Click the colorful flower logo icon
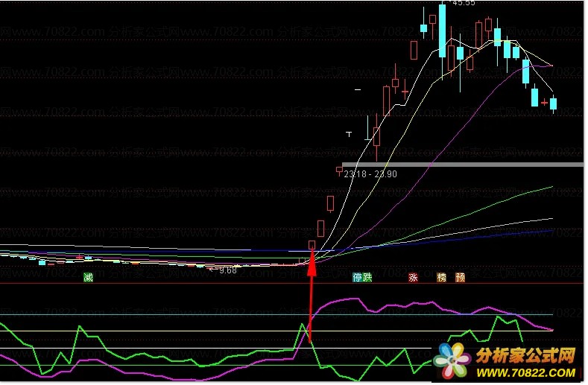 [452, 360]
